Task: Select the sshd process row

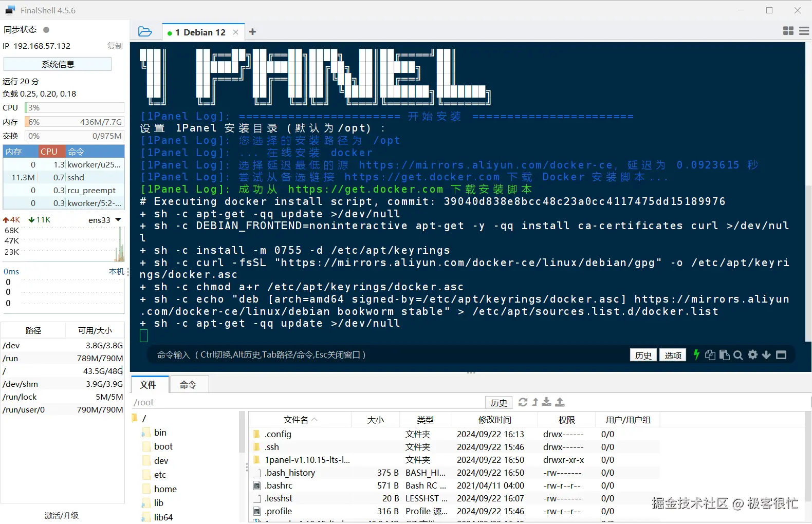Action: click(x=64, y=177)
